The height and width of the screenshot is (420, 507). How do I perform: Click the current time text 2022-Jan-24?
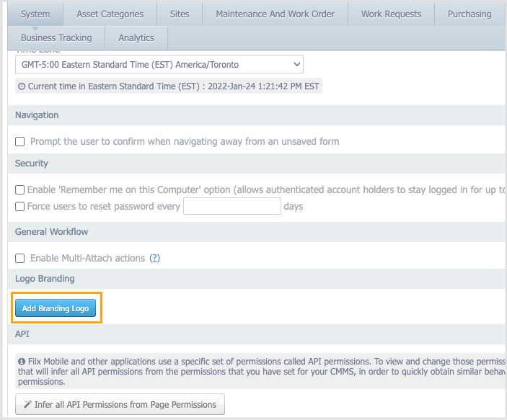232,86
